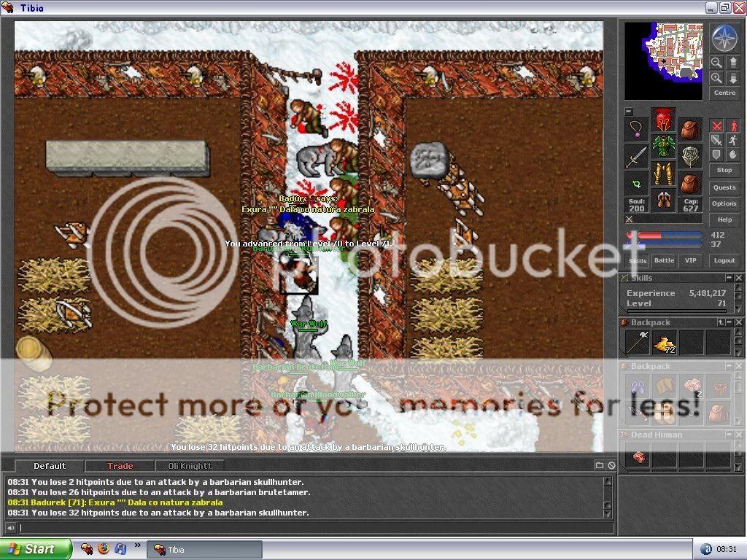Show more taskbar quick launch items chevron

(x=138, y=545)
